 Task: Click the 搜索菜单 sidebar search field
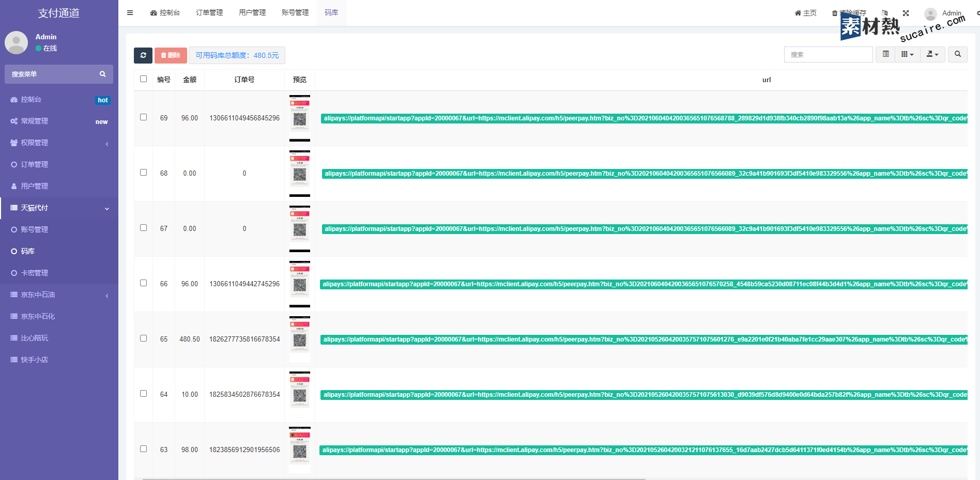pyautogui.click(x=52, y=74)
